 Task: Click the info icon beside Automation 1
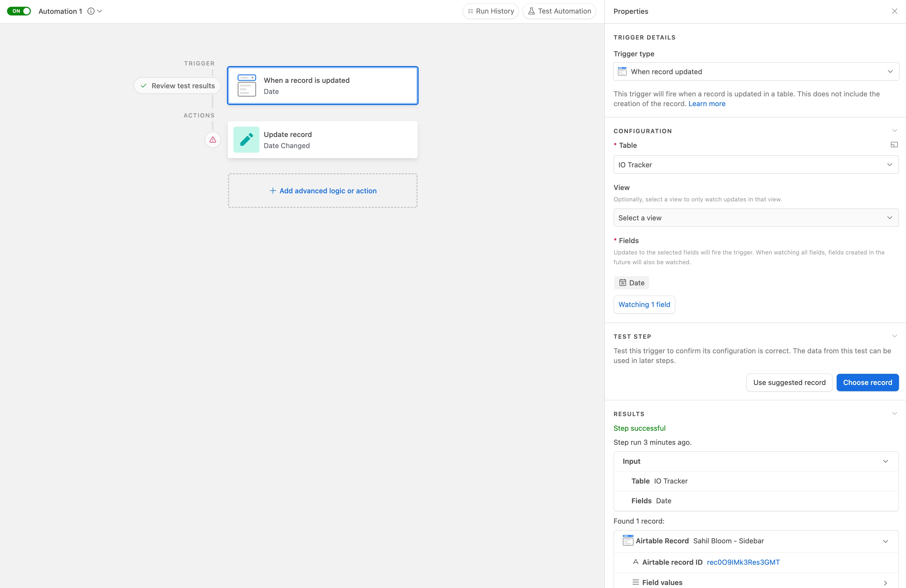(91, 11)
